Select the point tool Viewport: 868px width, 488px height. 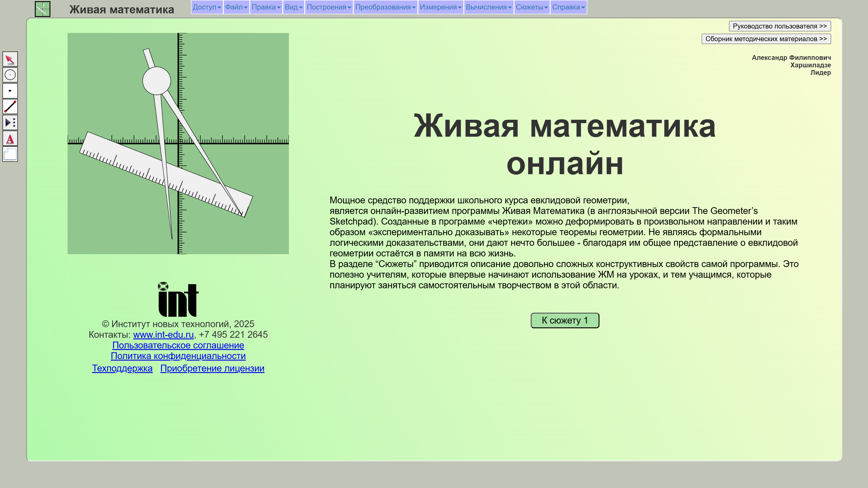pyautogui.click(x=10, y=91)
